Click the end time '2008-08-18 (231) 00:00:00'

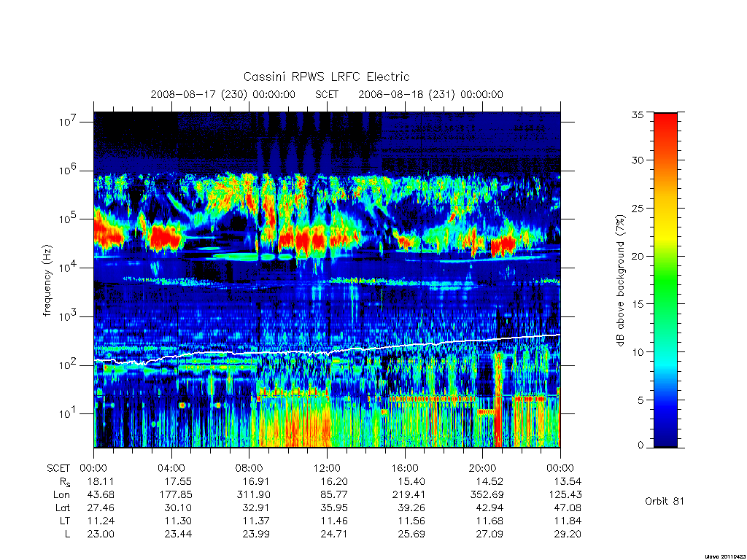[x=430, y=94]
